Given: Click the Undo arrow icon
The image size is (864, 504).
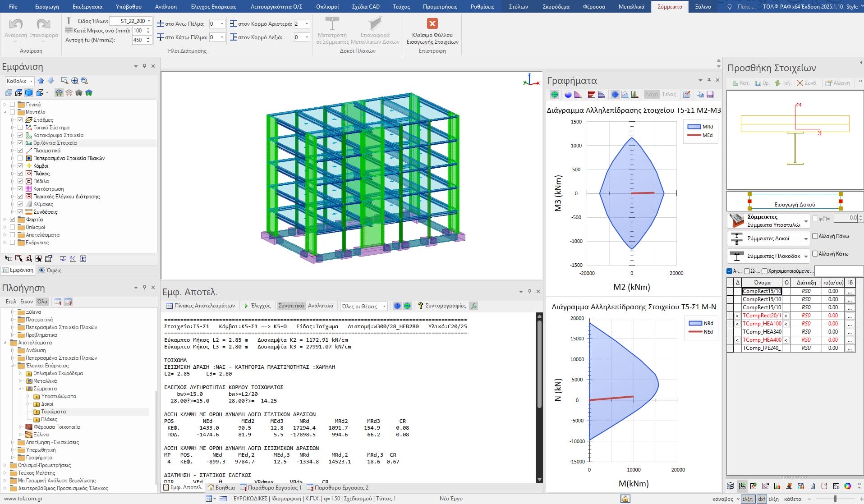Looking at the screenshot, I should [16, 24].
